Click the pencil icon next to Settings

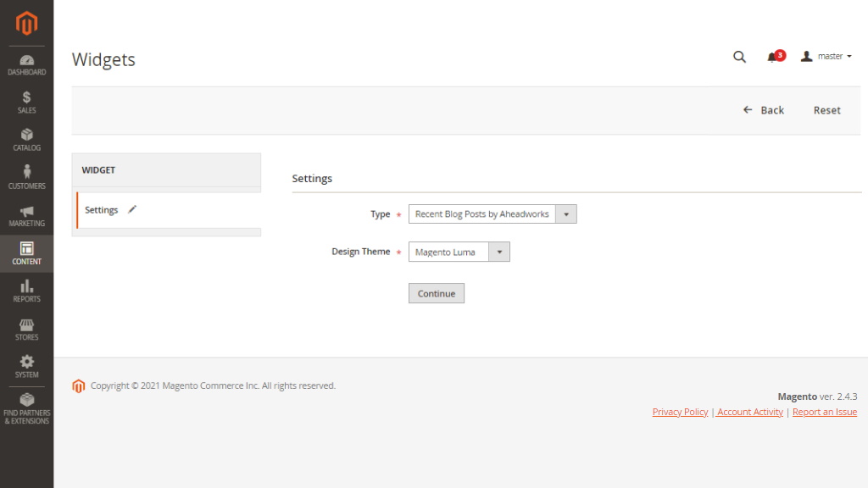(x=131, y=209)
